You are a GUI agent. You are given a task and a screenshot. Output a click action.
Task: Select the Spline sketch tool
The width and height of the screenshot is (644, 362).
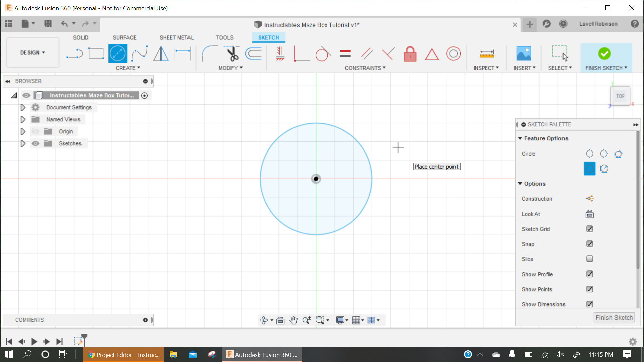[140, 54]
